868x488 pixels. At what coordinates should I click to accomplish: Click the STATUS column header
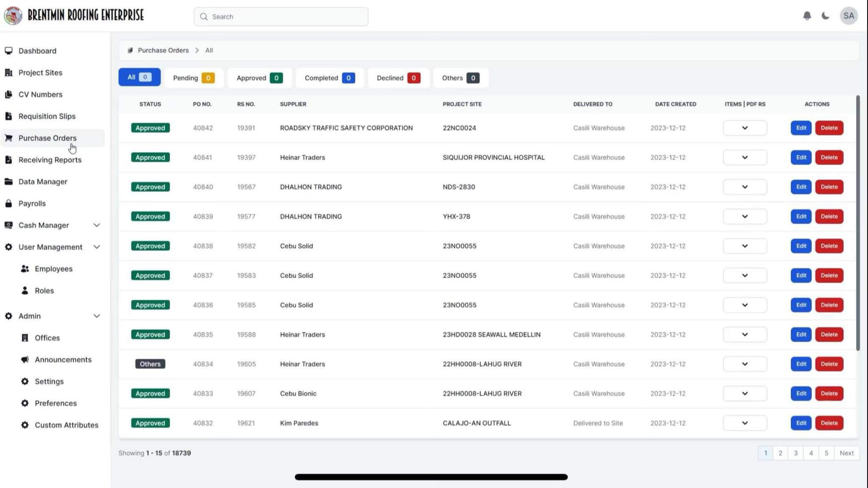[x=150, y=104]
